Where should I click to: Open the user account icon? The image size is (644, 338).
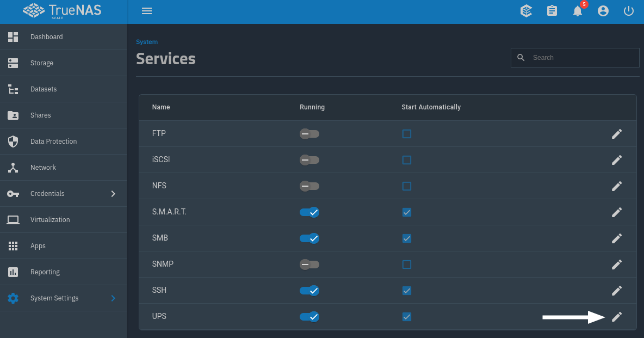603,11
